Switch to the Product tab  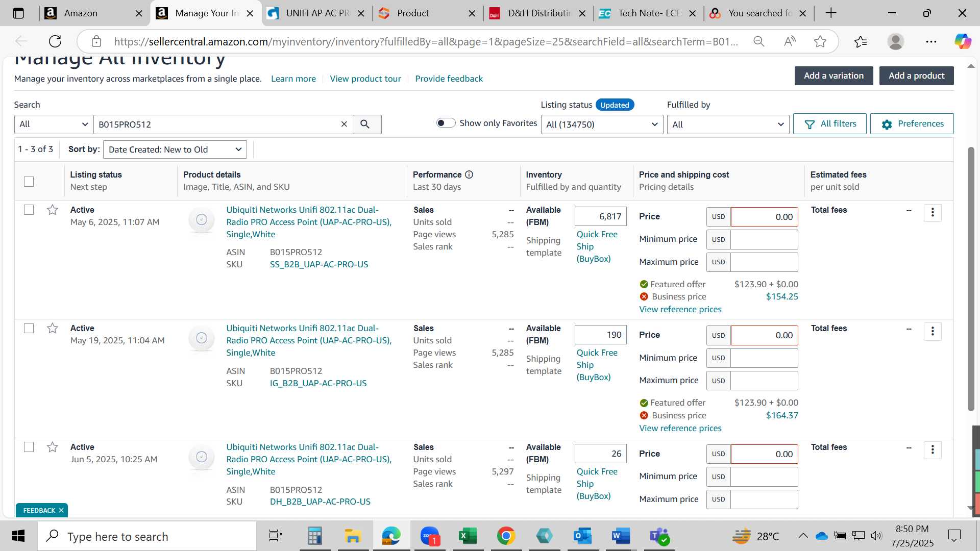pyautogui.click(x=428, y=13)
